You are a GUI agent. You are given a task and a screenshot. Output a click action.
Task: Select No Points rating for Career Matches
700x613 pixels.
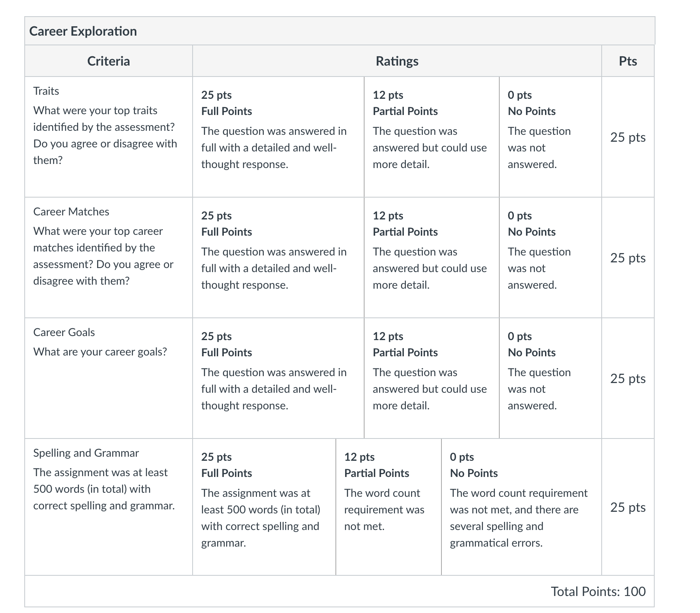[x=550, y=258]
